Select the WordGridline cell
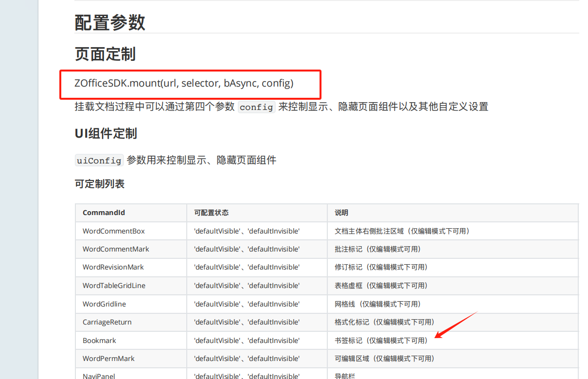 (x=104, y=304)
